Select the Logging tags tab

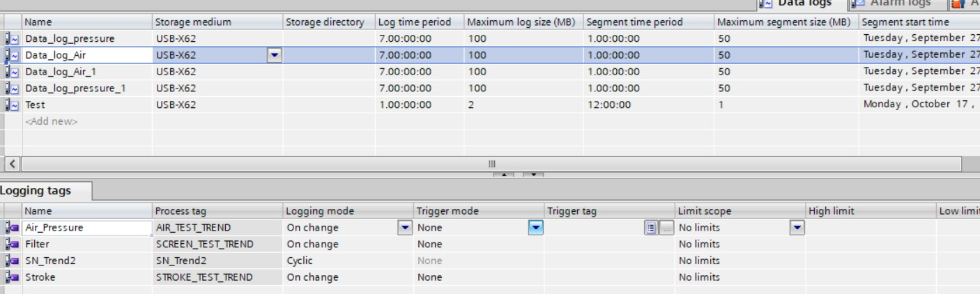46,192
